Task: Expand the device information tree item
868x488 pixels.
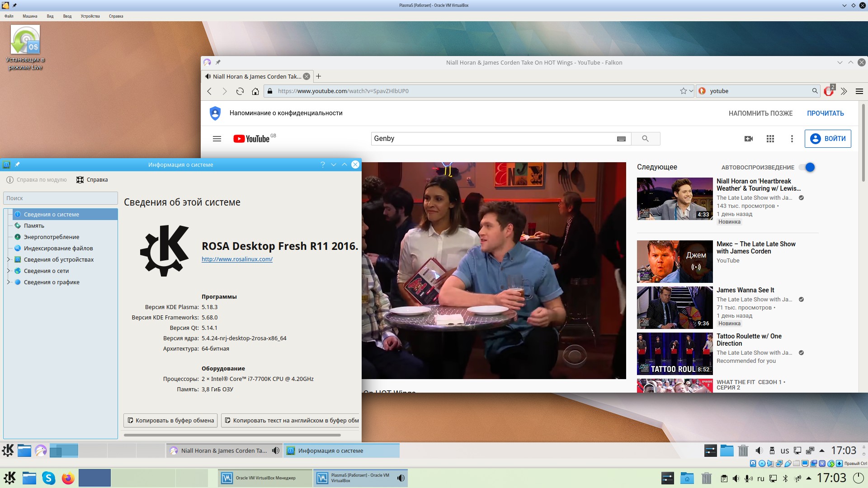Action: click(8, 259)
